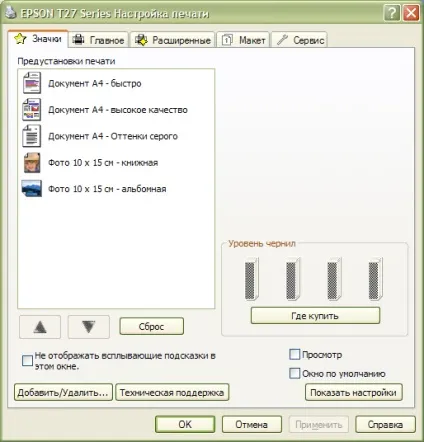Click the first ink cartridge level indicator

[x=251, y=279]
